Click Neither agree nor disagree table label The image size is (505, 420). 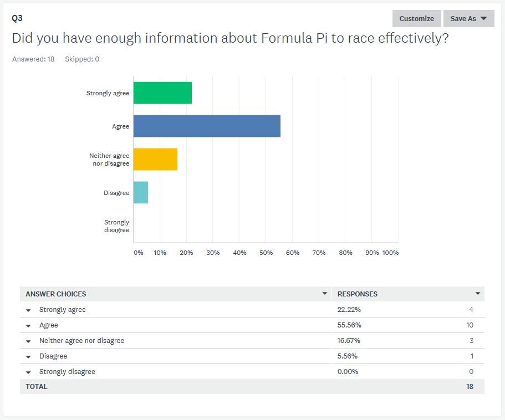click(82, 341)
